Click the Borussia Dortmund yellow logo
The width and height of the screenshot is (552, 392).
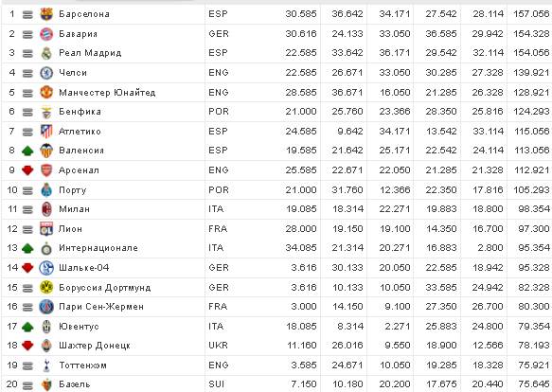pyautogui.click(x=46, y=288)
